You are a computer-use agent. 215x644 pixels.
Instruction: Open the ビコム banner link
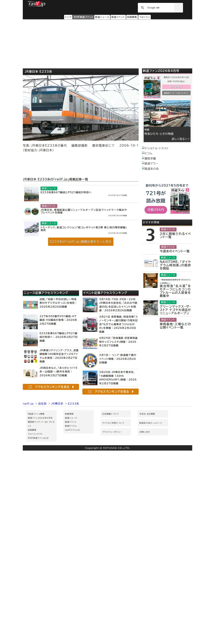pyautogui.click(x=147, y=153)
